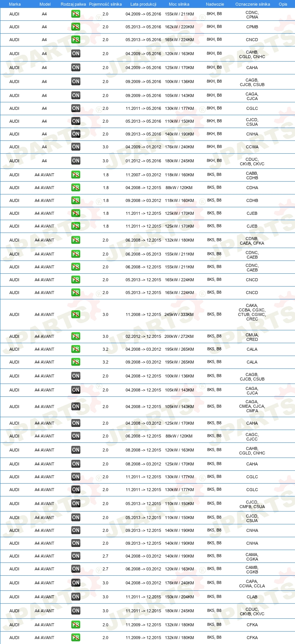Viewport: 295px width, 644px height.
Task: Click the ON diesel icon in the A4 100kW / 136KM row
Action: [x=76, y=82]
